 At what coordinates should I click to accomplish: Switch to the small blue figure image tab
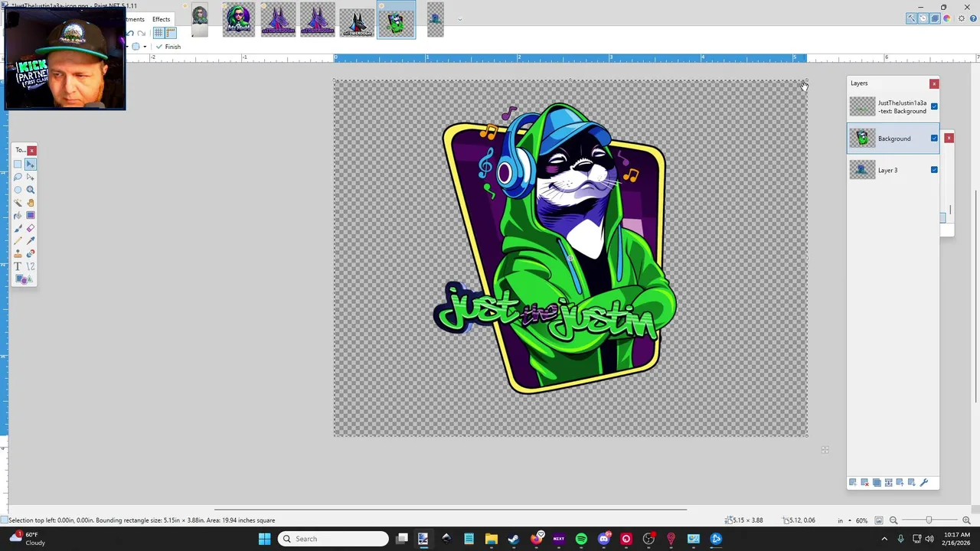click(435, 20)
